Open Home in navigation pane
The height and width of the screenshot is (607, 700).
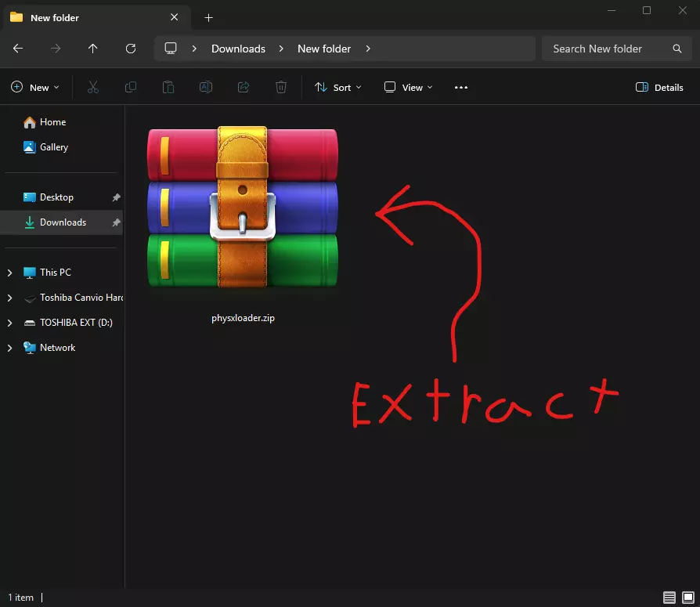point(61,122)
